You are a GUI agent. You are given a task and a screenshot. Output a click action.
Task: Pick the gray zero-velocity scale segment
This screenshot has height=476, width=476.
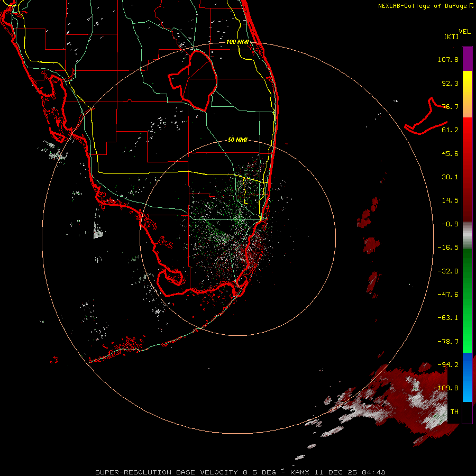[467, 235]
